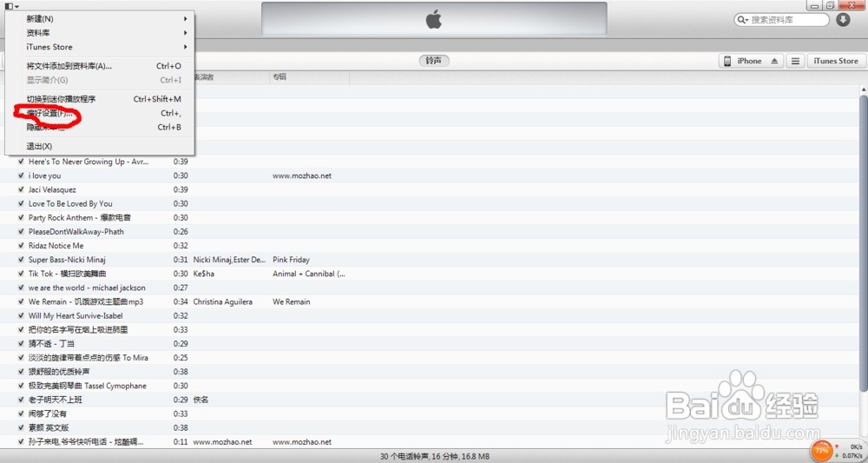Sort by the 专辑 column header

310,77
